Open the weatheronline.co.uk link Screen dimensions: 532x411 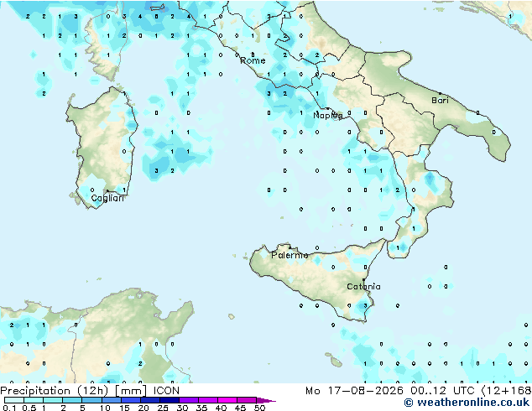point(467,403)
